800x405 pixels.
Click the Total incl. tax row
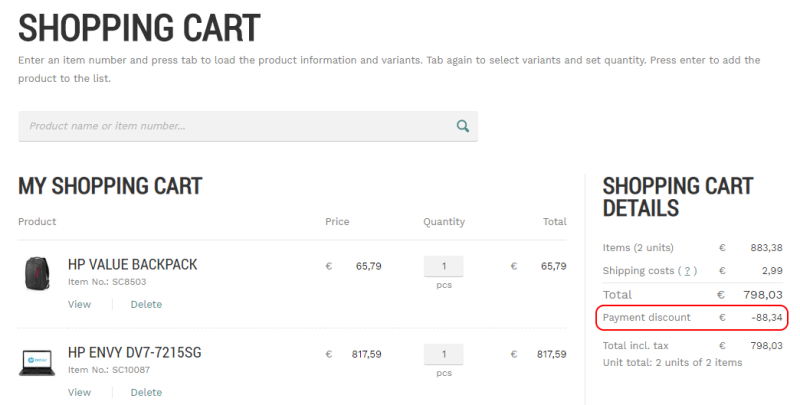(x=691, y=345)
